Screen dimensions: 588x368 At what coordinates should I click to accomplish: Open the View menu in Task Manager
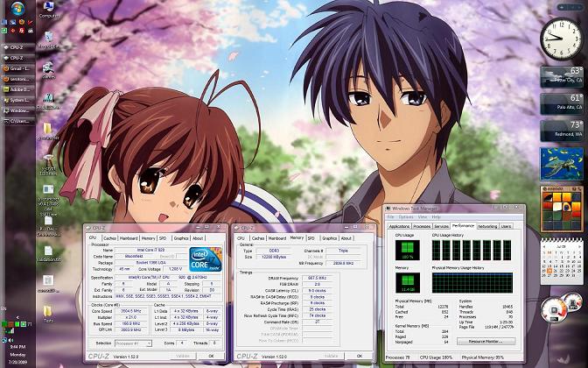coord(423,216)
